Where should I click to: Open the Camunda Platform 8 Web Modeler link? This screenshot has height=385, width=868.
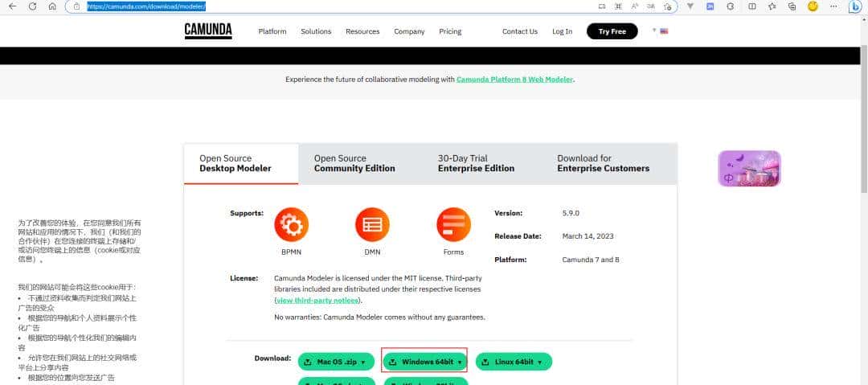coord(514,80)
